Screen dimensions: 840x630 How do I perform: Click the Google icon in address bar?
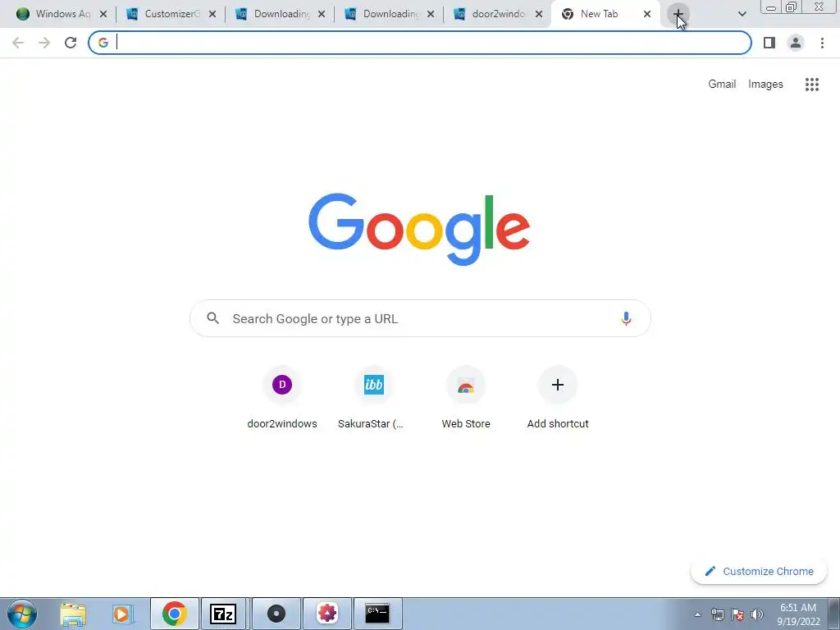click(x=103, y=43)
